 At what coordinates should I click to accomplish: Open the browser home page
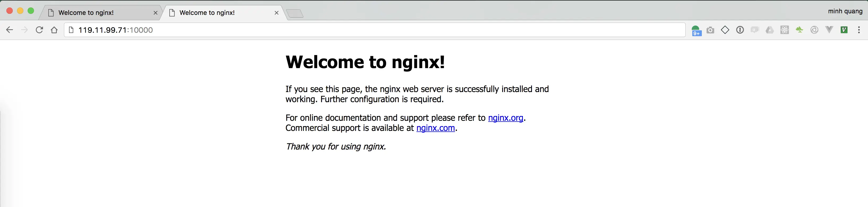click(54, 30)
